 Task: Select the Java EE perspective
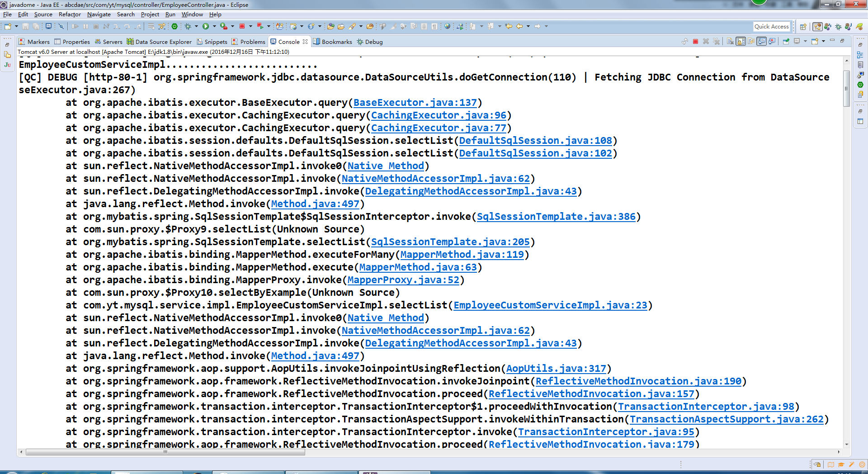817,27
